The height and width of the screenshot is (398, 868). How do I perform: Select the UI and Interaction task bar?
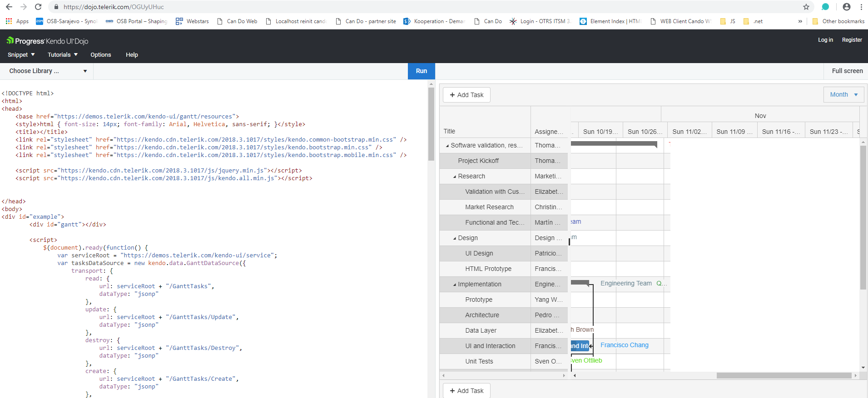580,346
